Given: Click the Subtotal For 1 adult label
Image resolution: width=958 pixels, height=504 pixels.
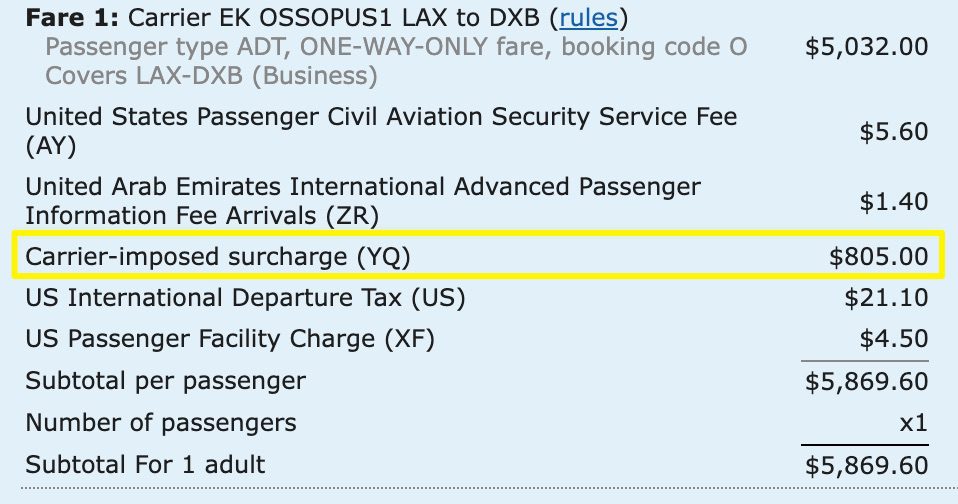Looking at the screenshot, I should pyautogui.click(x=145, y=465).
